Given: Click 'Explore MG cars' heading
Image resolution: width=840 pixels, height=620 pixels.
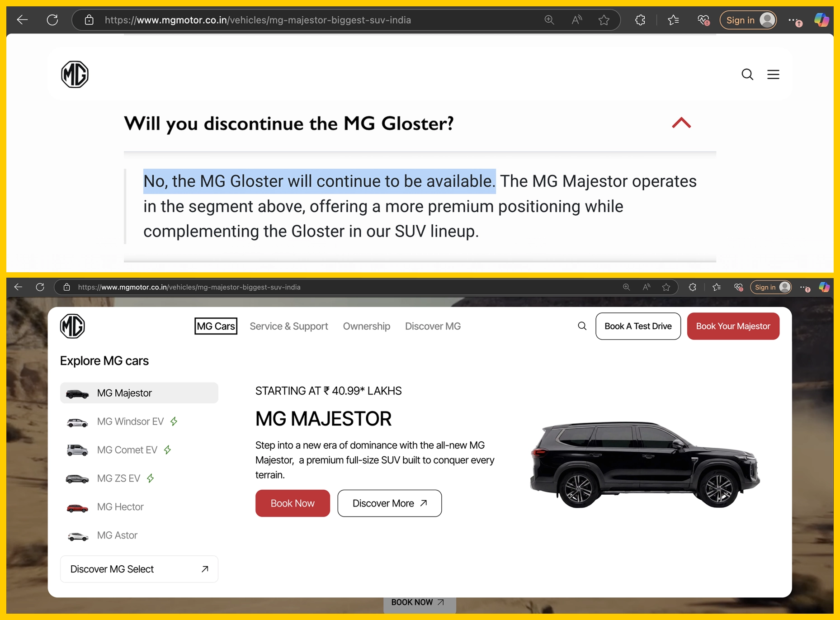Looking at the screenshot, I should coord(104,361).
